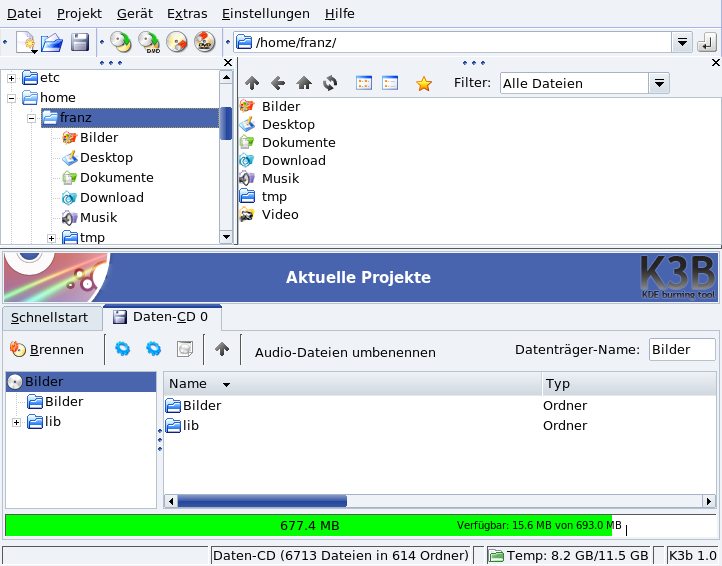This screenshot has width=722, height=566.
Task: Close the folder tree panel
Action: pyautogui.click(x=227, y=63)
